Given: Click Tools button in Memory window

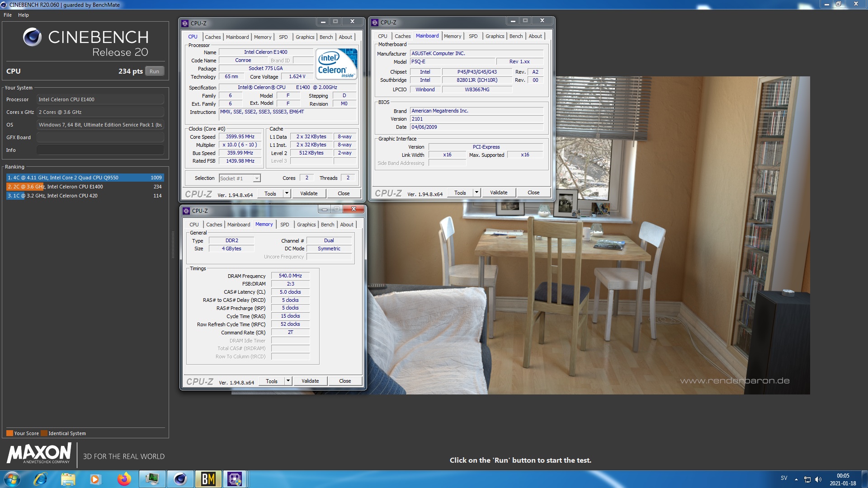Looking at the screenshot, I should 272,381.
